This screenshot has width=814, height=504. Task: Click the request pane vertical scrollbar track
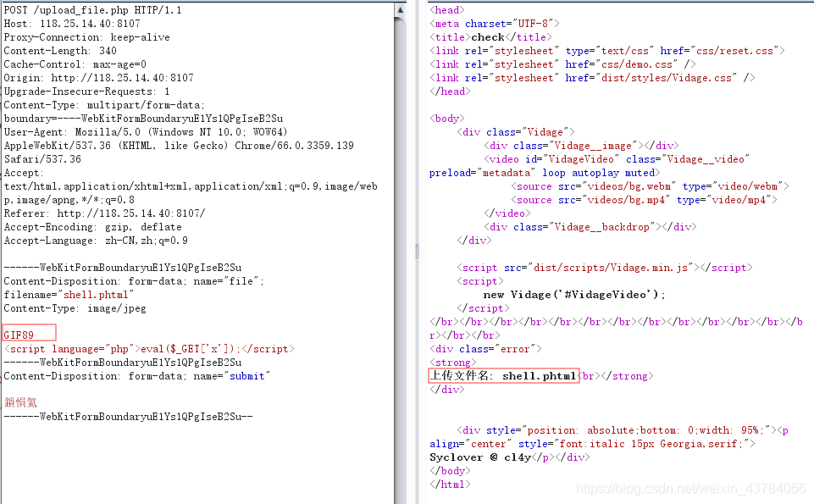pos(400,259)
